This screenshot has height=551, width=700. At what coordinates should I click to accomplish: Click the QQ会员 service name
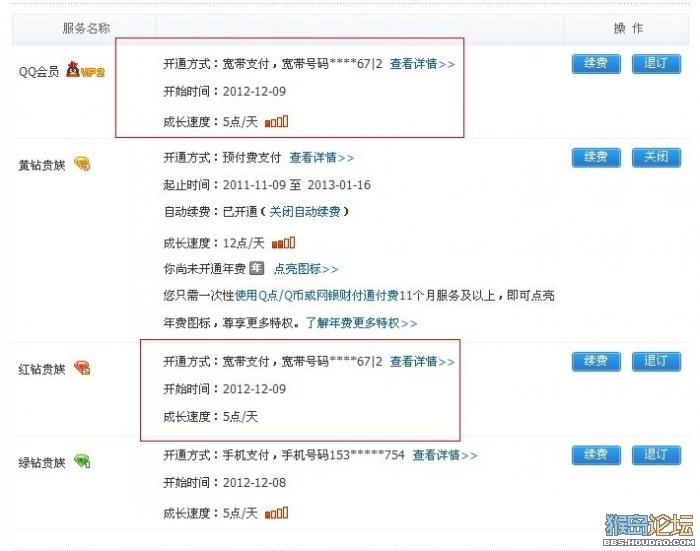coord(39,71)
